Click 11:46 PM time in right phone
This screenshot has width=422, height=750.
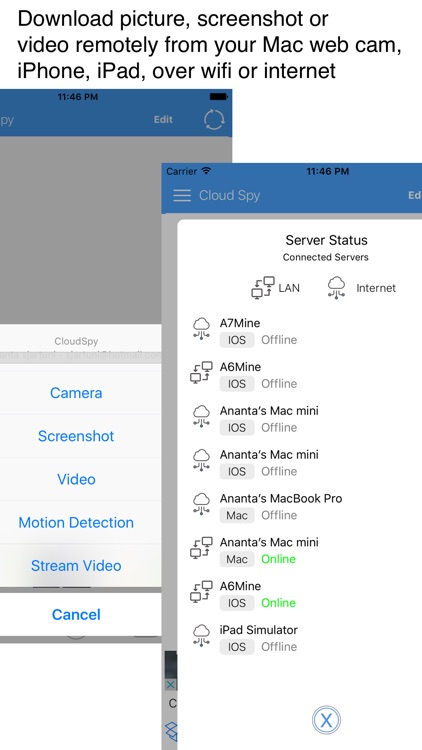pos(328,171)
